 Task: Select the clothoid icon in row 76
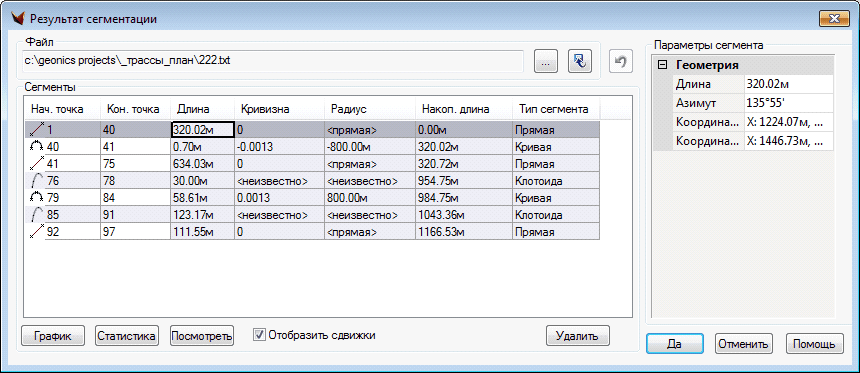[36, 180]
